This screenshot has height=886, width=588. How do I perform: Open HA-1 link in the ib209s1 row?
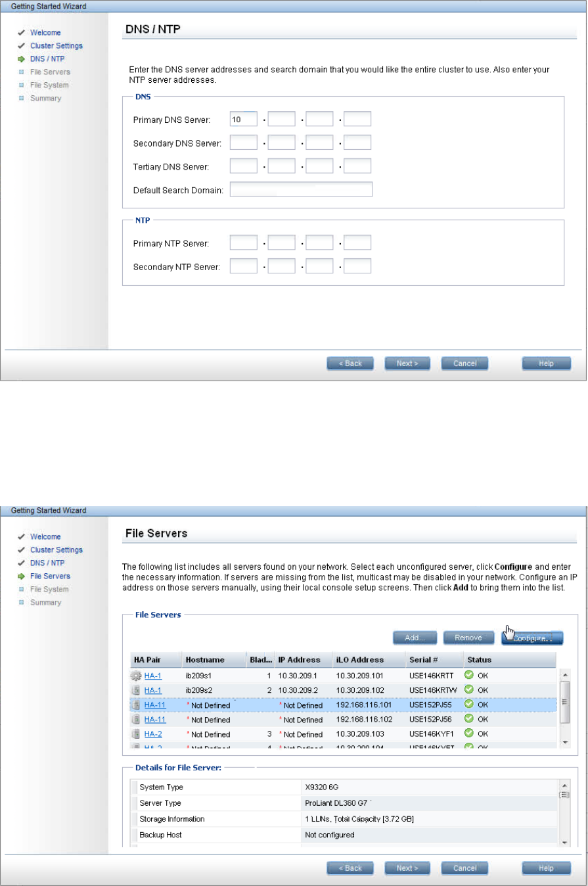tap(153, 675)
